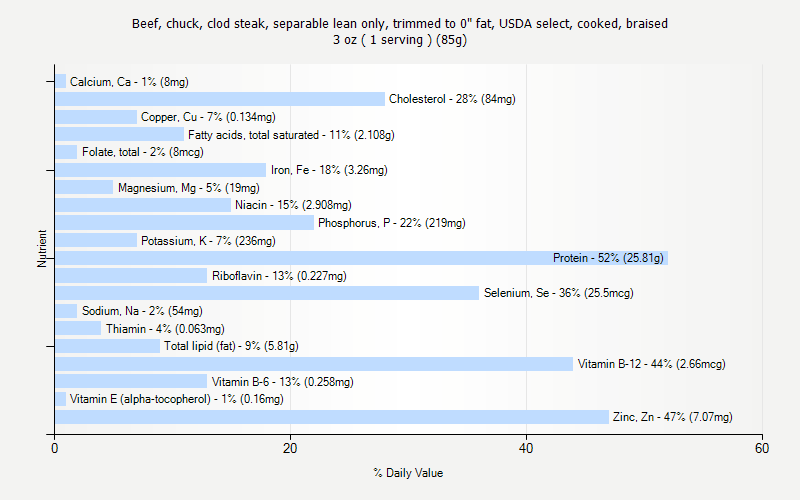
Task: Click the Phosphorus, P 22% bar
Action: 184,222
